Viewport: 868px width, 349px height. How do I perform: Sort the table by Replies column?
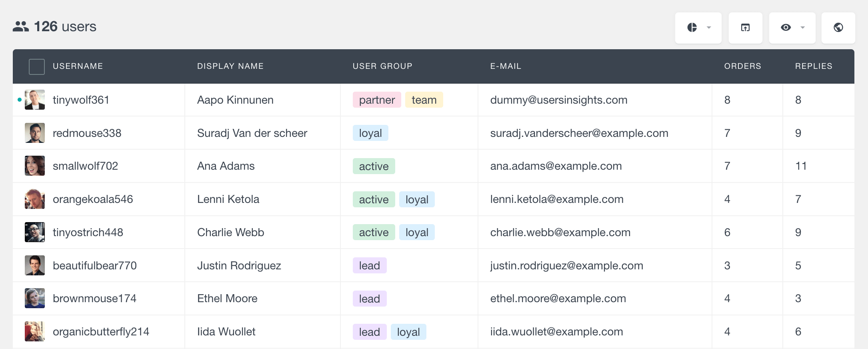813,66
